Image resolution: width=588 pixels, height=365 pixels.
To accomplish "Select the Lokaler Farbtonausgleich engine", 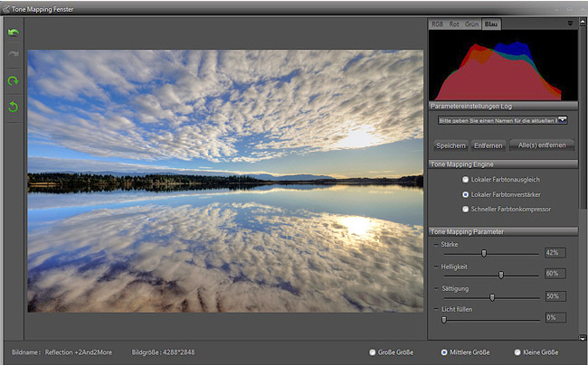I will (x=465, y=180).
